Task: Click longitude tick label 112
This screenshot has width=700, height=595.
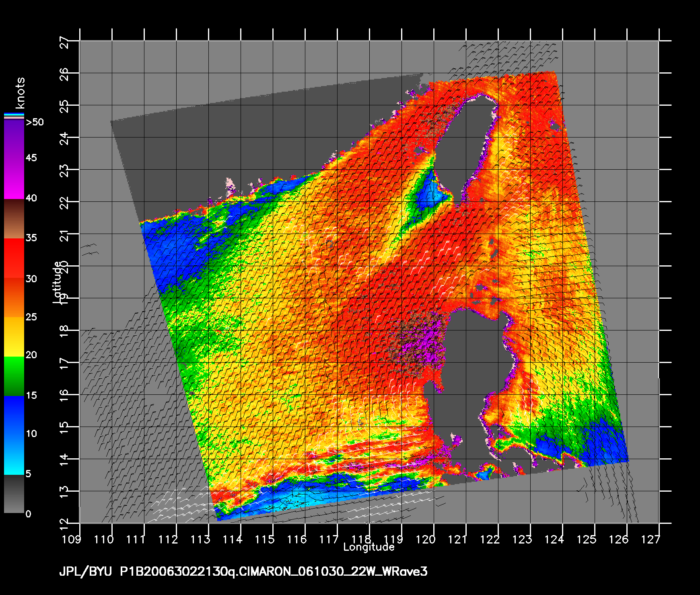Action: click(168, 539)
